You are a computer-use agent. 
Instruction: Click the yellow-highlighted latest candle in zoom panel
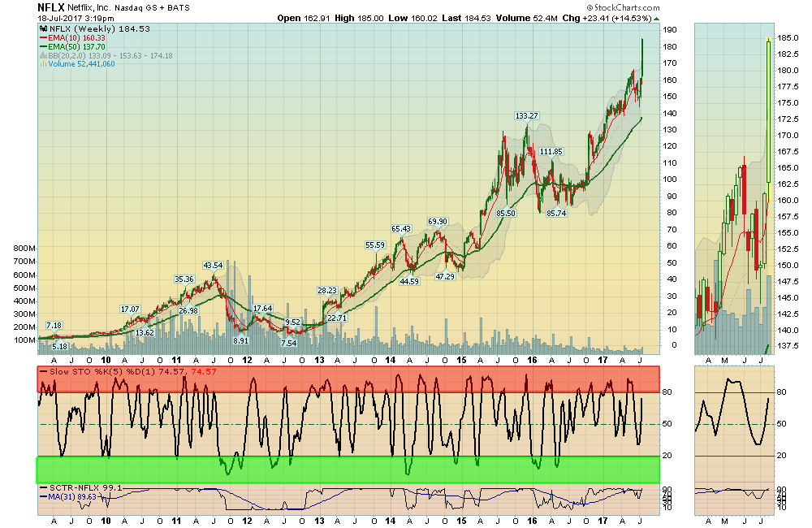click(768, 119)
